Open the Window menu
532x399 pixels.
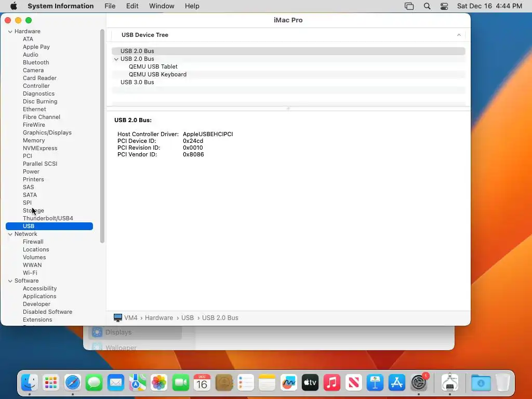(x=162, y=6)
